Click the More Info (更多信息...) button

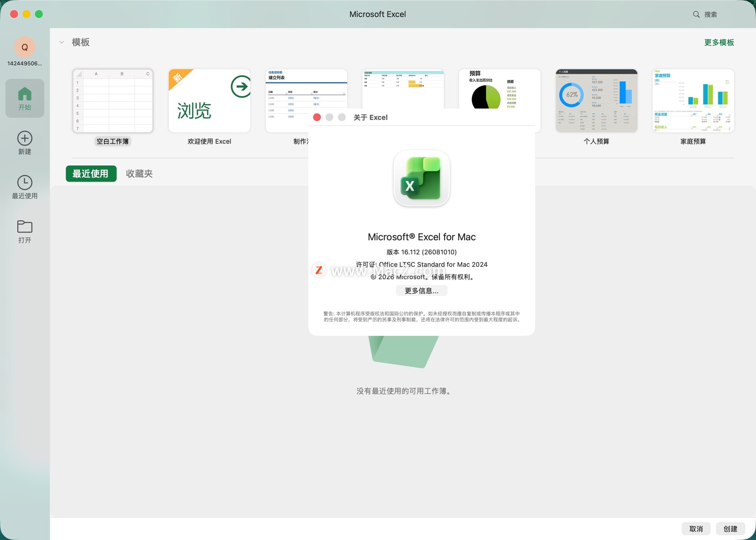(x=421, y=291)
